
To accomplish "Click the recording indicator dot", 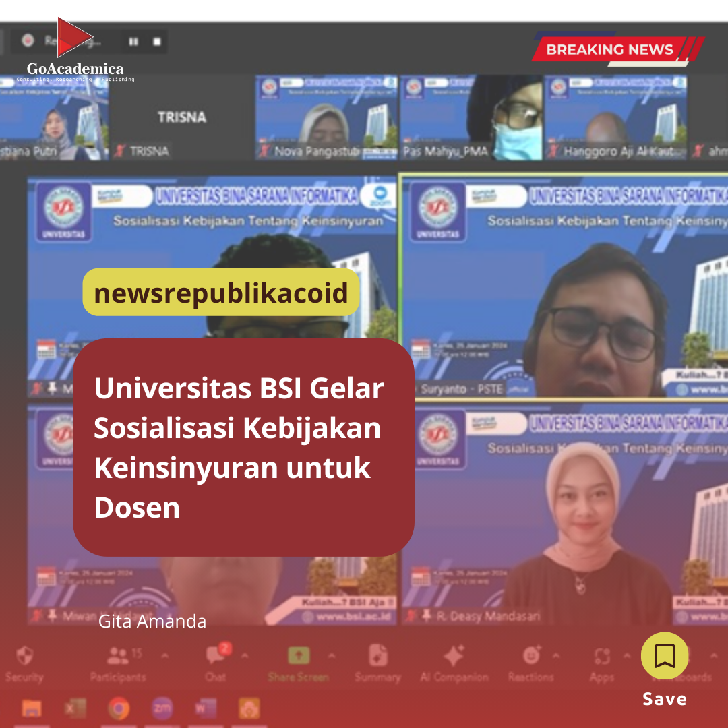I will click(x=28, y=40).
